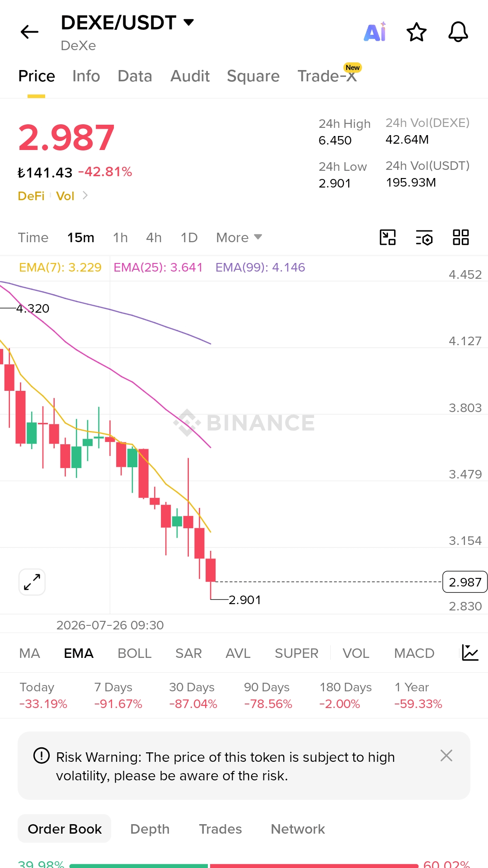The image size is (488, 868).
Task: Open the Trade-X tab
Action: click(x=327, y=76)
